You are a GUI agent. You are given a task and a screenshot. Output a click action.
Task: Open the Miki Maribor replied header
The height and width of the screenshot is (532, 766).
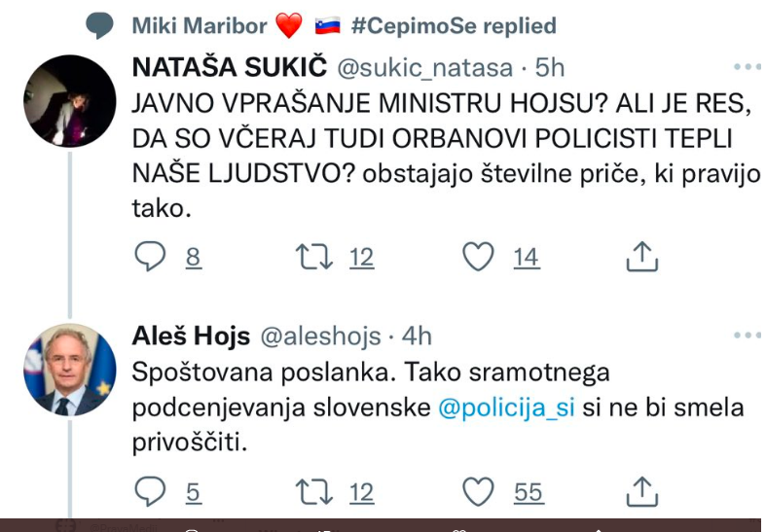coord(344,25)
